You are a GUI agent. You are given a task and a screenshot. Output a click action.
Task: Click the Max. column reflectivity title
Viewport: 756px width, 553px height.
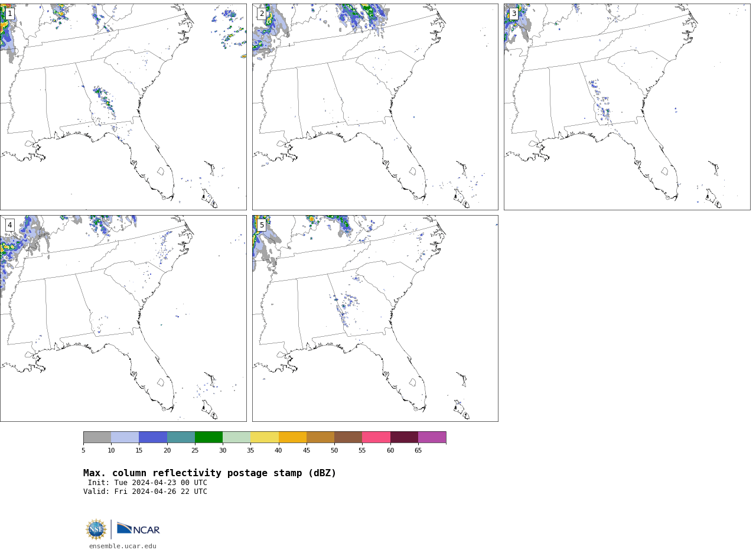coord(210,473)
